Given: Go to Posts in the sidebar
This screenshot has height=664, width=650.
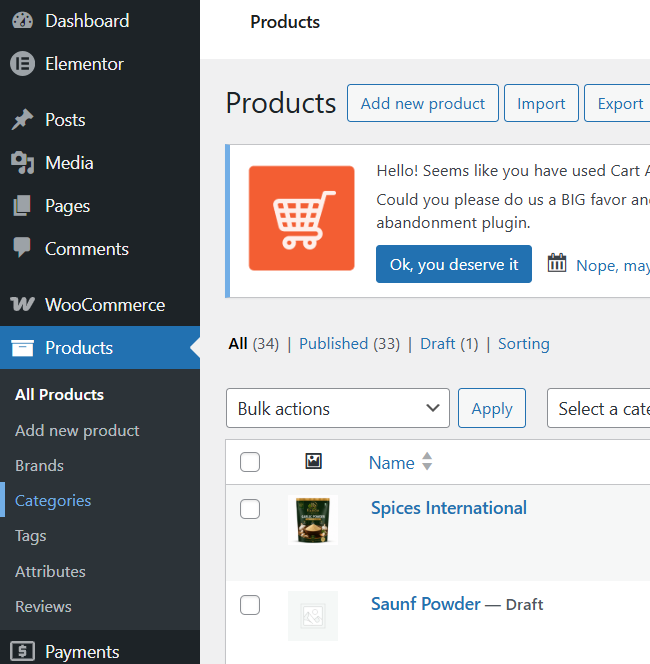Looking at the screenshot, I should pyautogui.click(x=100, y=120).
